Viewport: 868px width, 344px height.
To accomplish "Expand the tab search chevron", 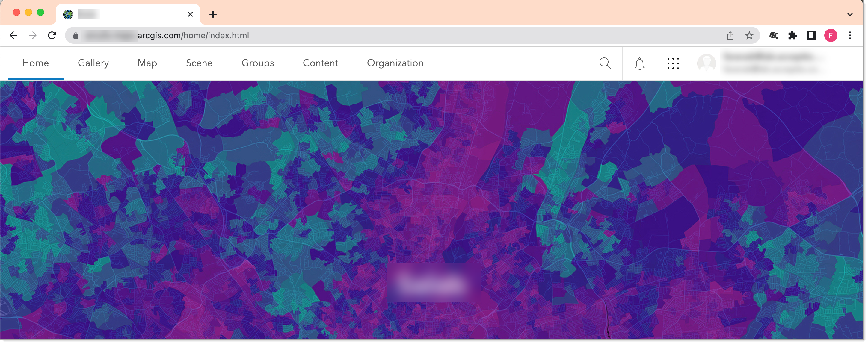I will pos(849,14).
